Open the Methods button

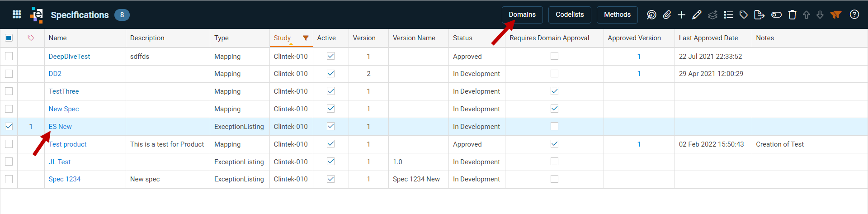click(x=617, y=14)
